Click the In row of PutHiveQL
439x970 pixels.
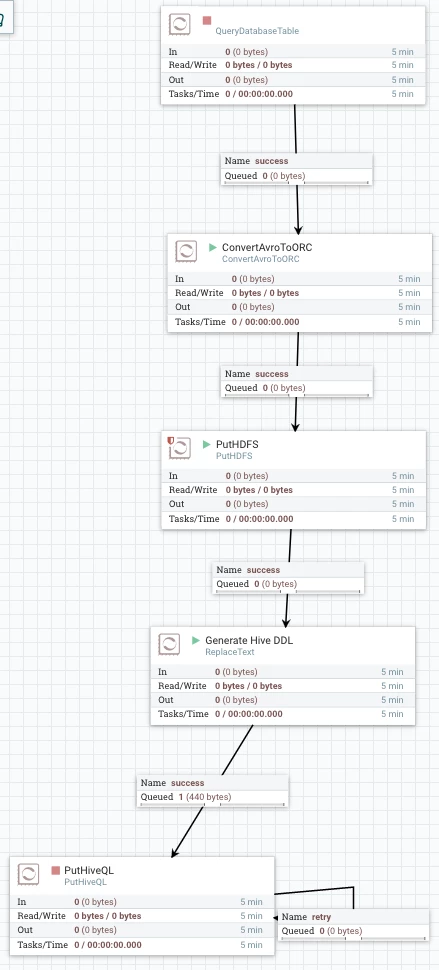coord(142,902)
